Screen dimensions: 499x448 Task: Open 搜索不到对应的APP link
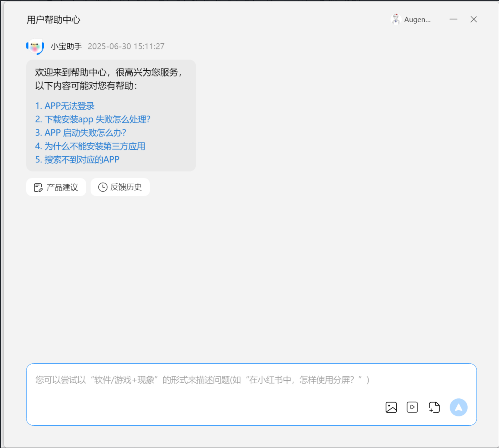(77, 159)
